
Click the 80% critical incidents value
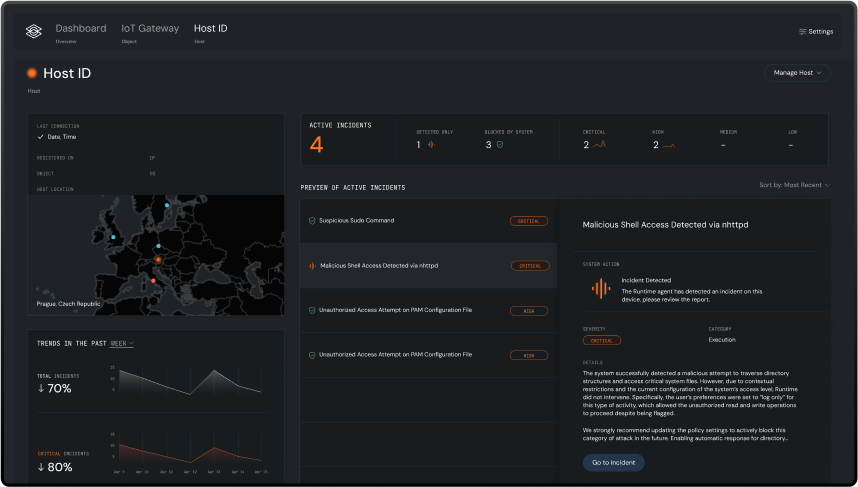(x=60, y=467)
